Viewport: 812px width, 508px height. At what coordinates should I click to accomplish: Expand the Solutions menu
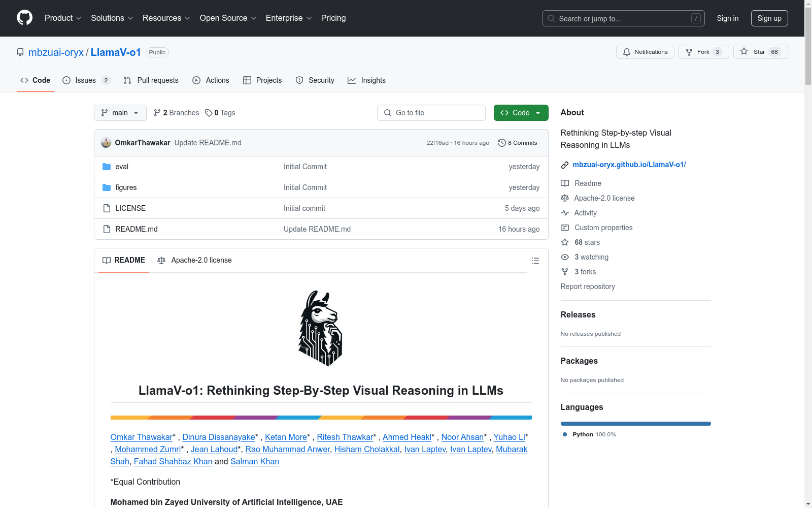(112, 18)
